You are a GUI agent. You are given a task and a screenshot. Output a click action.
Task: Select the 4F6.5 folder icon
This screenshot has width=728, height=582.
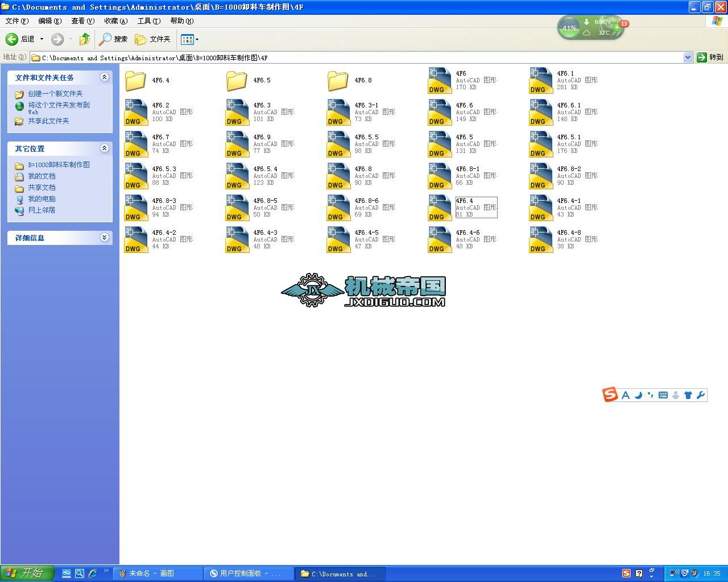point(237,81)
